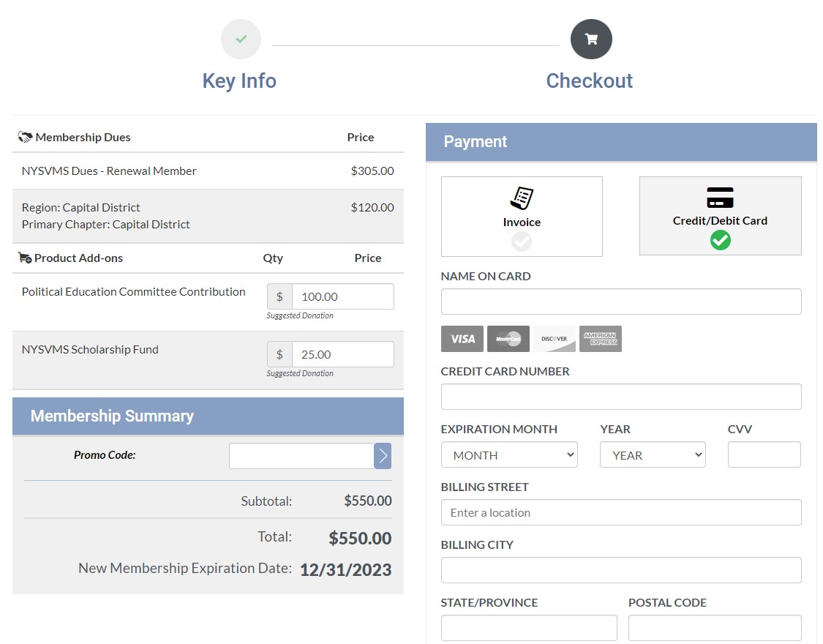Click the Checkout cart step icon

tap(591, 40)
